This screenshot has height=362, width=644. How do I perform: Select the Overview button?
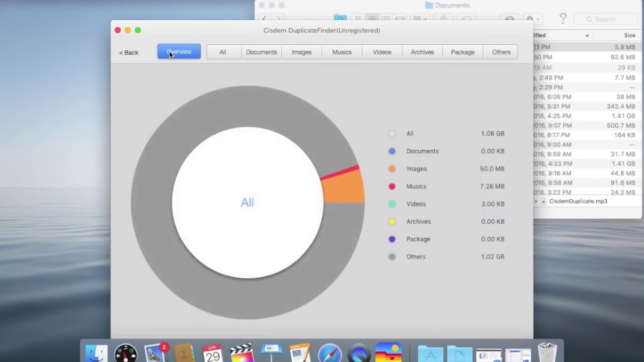click(179, 52)
